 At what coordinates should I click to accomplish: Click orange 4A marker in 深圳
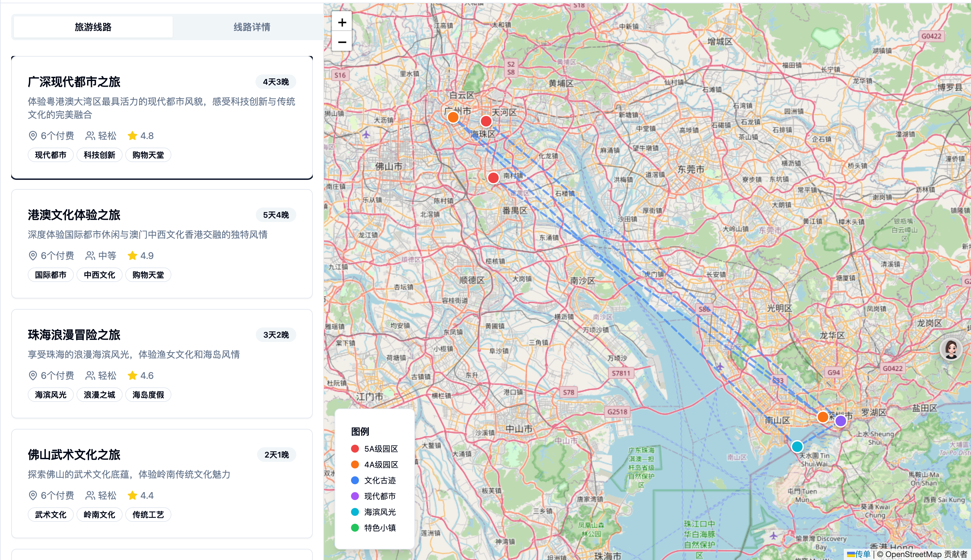tap(822, 417)
